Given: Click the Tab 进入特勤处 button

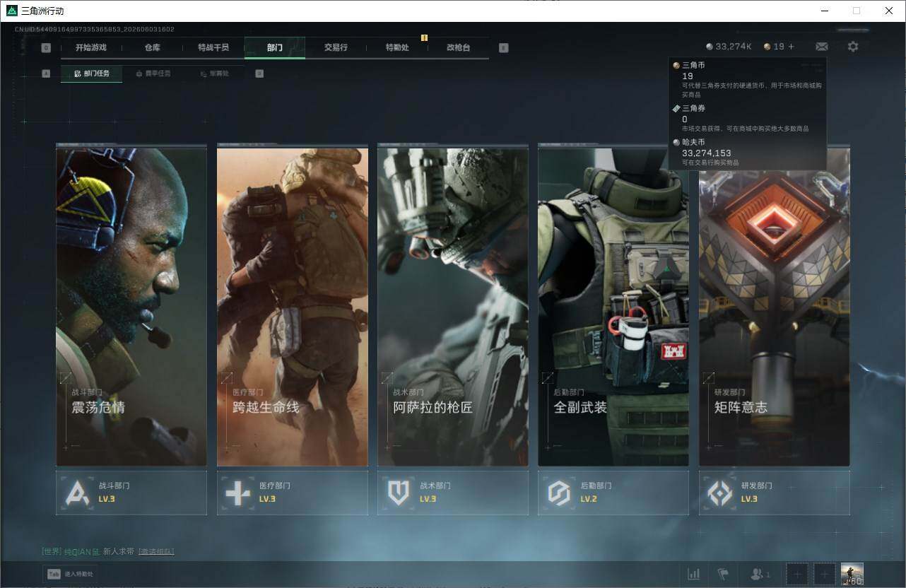Looking at the screenshot, I should click(x=71, y=574).
